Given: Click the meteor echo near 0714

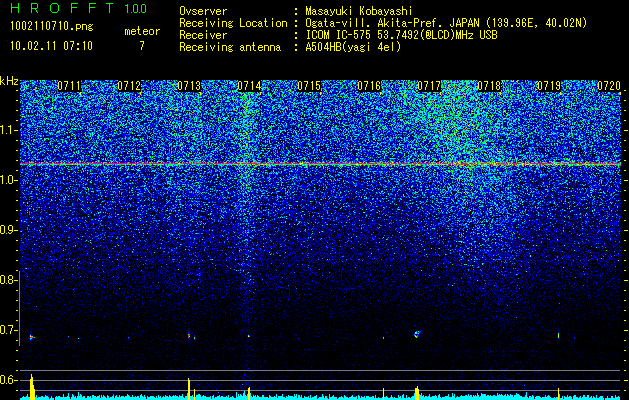Looking at the screenshot, I should [x=249, y=336].
